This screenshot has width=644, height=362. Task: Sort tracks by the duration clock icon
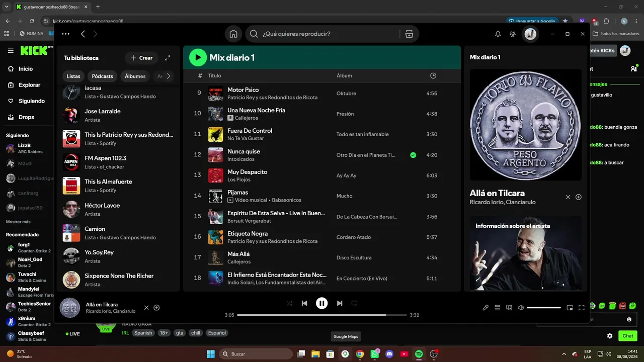pos(433,75)
